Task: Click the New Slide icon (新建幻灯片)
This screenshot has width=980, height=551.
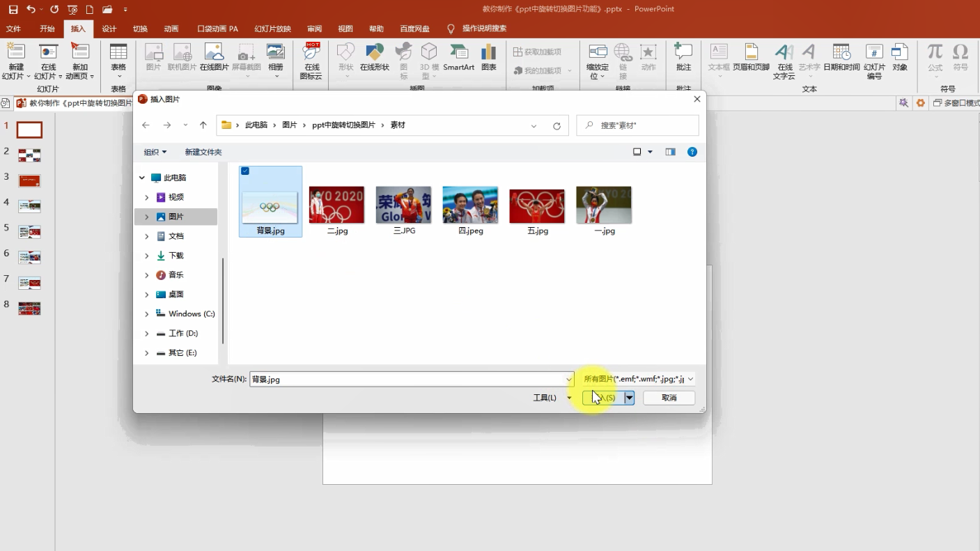Action: [16, 61]
